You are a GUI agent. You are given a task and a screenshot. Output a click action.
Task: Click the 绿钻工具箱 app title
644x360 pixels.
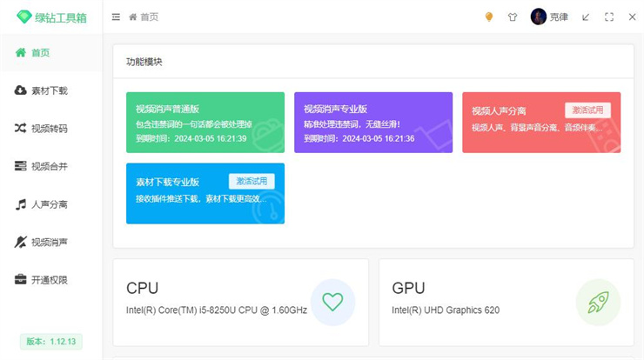pos(61,17)
